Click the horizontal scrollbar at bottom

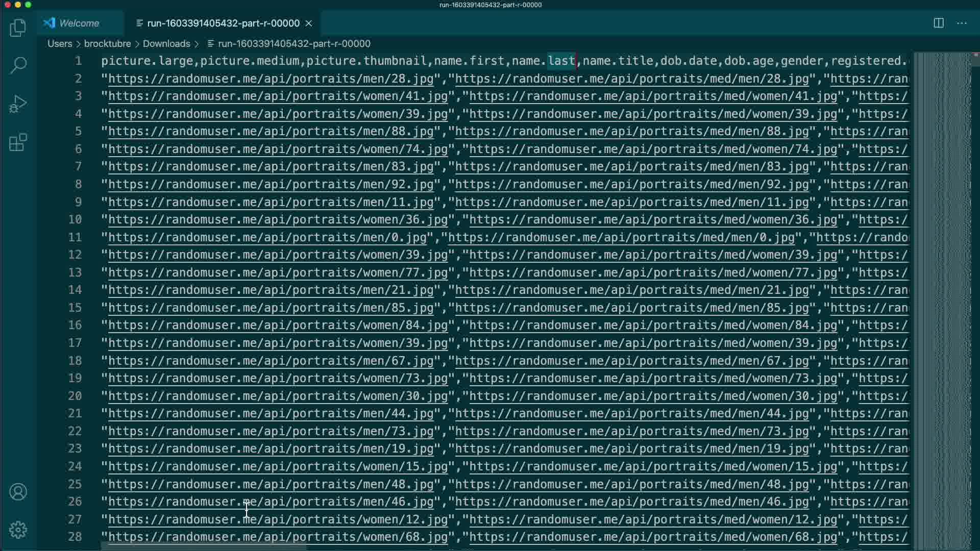point(204,547)
